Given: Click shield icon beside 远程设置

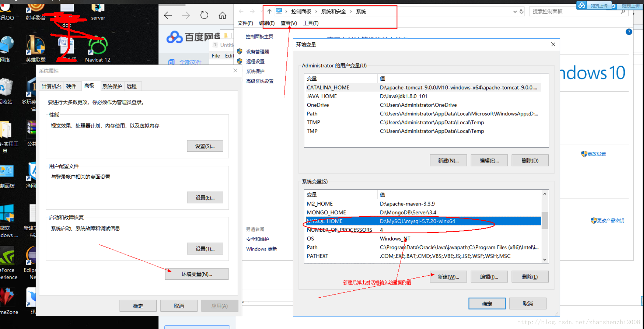Looking at the screenshot, I should pyautogui.click(x=240, y=61).
